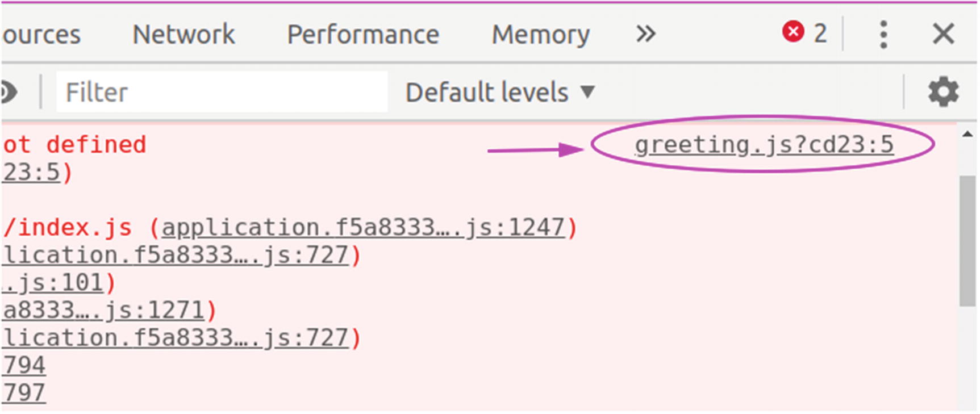Switch to the Performance tab
980x414 pixels.
[x=363, y=35]
